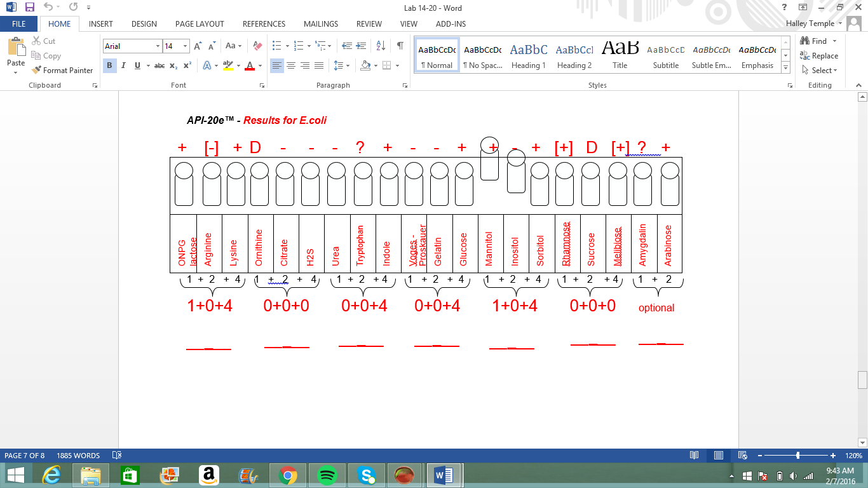This screenshot has width=868, height=488.
Task: Apply the Heading 1 style
Action: (529, 55)
